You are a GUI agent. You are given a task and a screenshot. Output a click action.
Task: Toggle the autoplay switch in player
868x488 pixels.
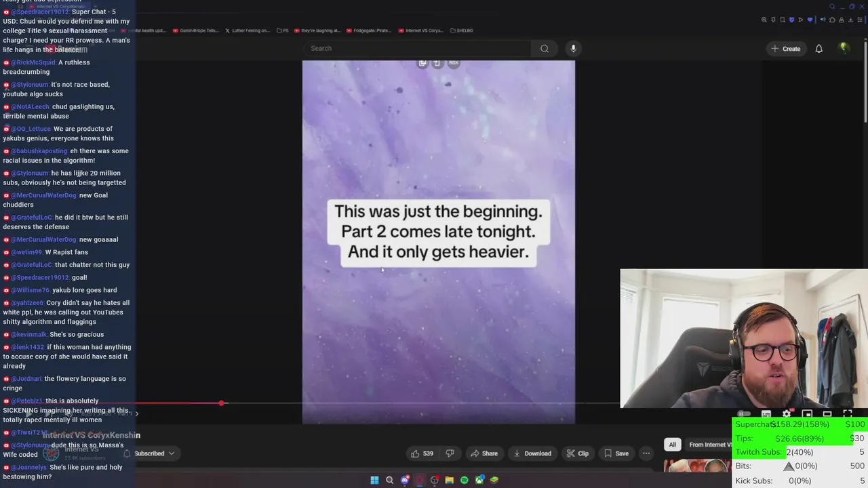(744, 413)
